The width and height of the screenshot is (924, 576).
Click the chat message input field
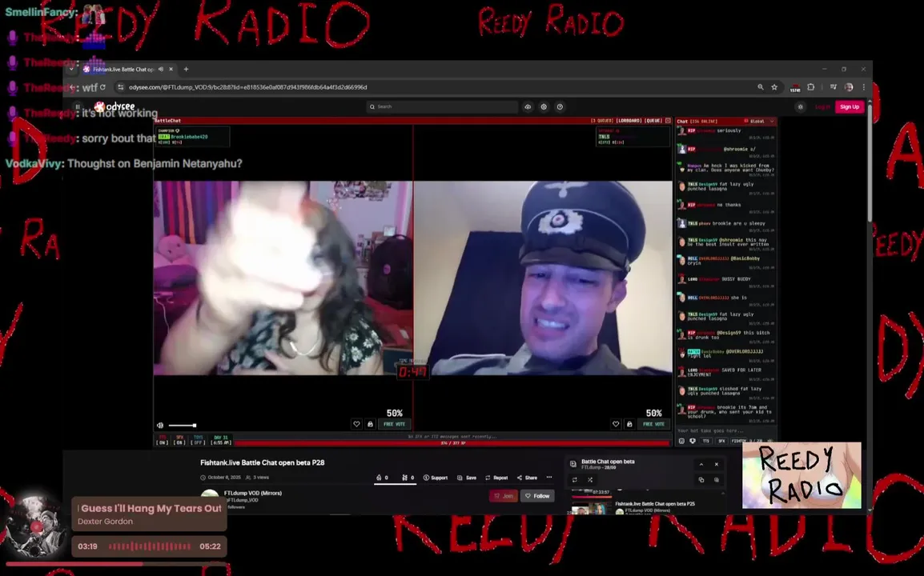[x=726, y=430]
